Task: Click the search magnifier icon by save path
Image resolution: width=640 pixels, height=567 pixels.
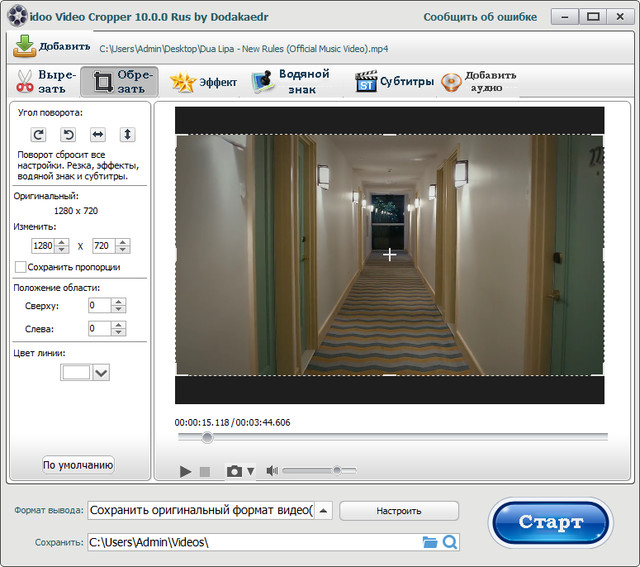Action: click(x=450, y=542)
